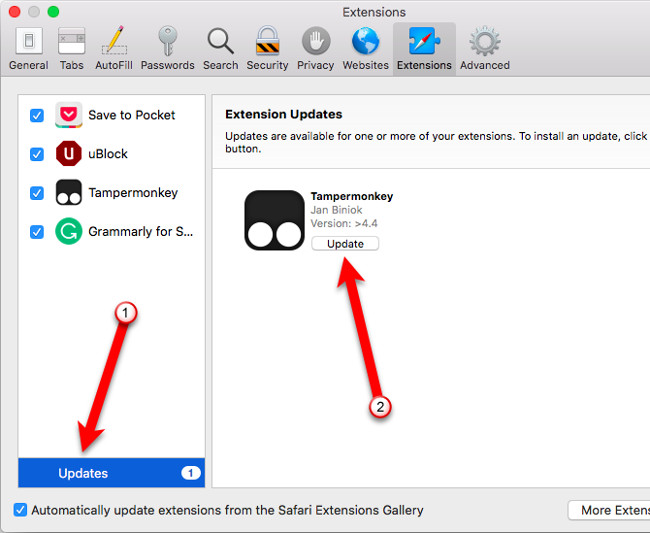The image size is (650, 533).
Task: Uncheck the Tampermonkey extension checkbox
Action: pos(37,193)
